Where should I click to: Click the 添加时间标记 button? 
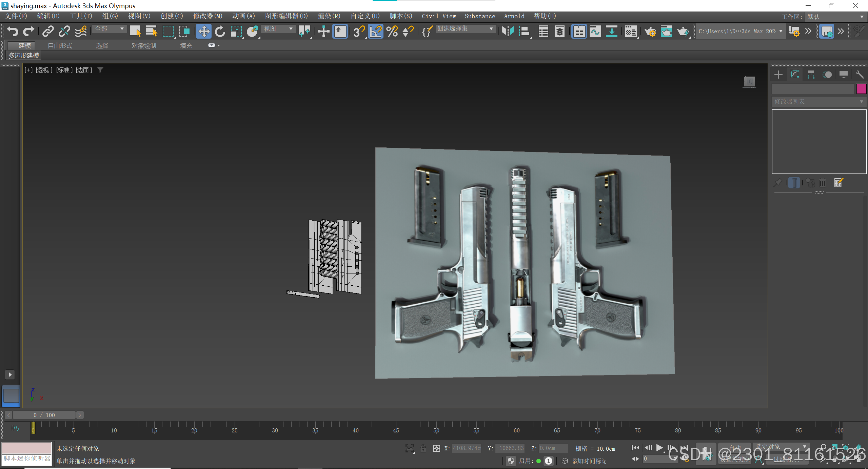(589, 461)
